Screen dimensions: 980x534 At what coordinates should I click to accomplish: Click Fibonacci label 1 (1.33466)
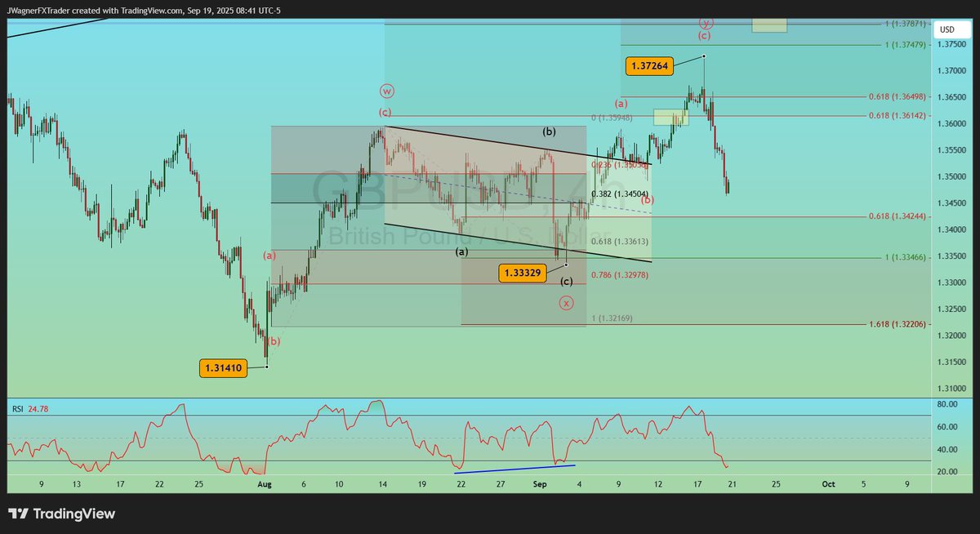[x=905, y=257]
